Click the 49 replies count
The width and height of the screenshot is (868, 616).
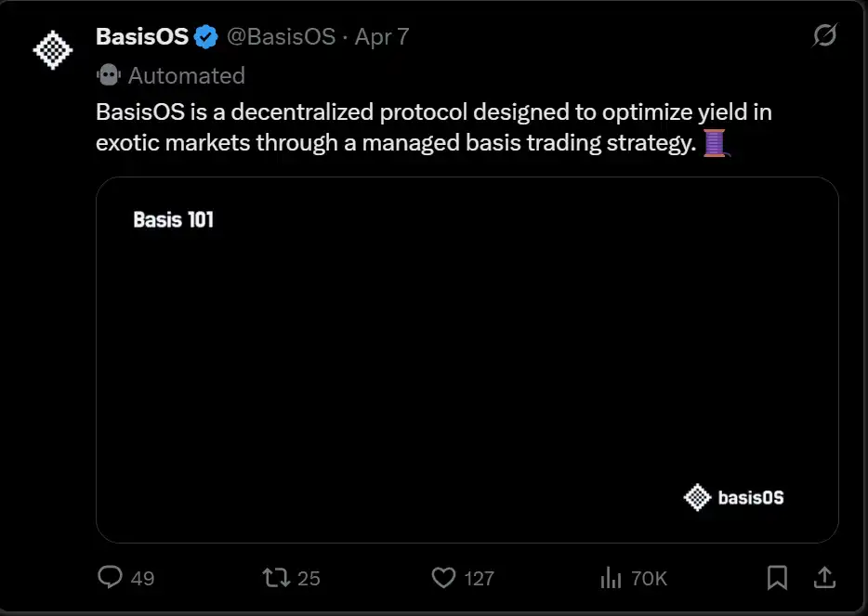(x=142, y=579)
